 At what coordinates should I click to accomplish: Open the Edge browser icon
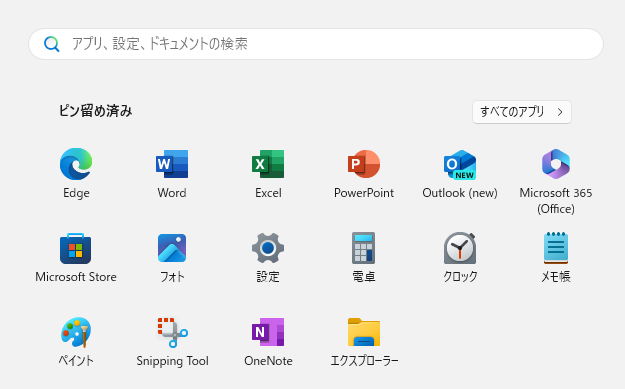pos(76,164)
